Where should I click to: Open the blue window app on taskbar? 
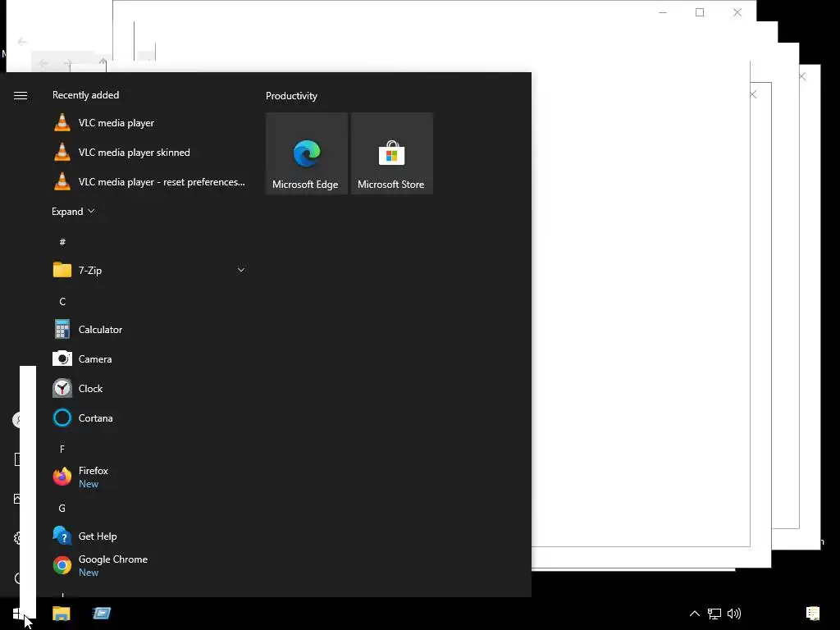[101, 614]
